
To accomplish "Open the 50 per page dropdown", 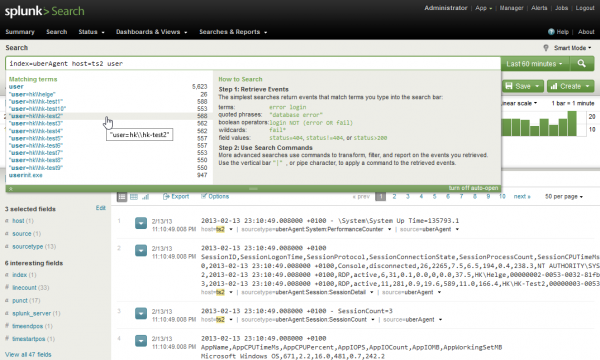I will pos(564,197).
